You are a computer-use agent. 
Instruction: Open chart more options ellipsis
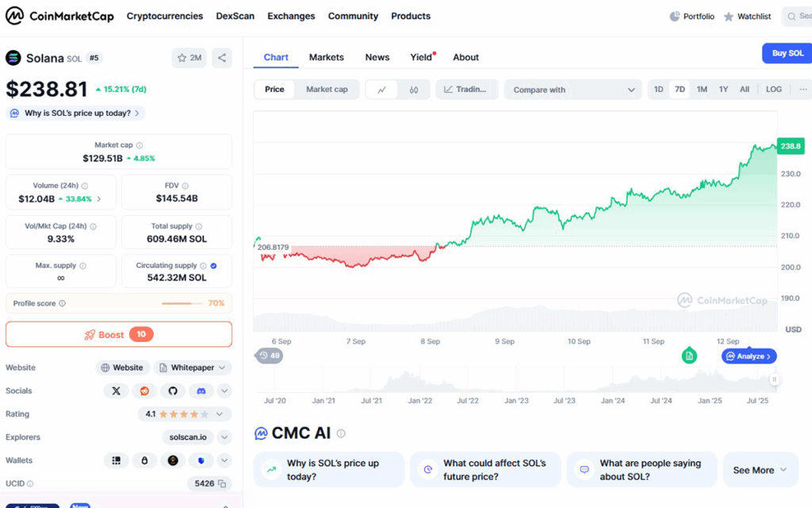pyautogui.click(x=802, y=89)
